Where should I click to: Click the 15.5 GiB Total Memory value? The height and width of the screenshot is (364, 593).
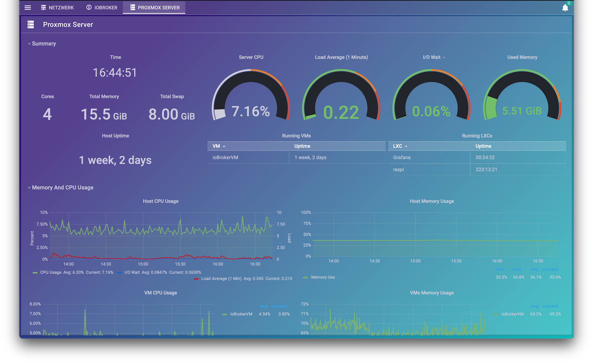pos(104,114)
